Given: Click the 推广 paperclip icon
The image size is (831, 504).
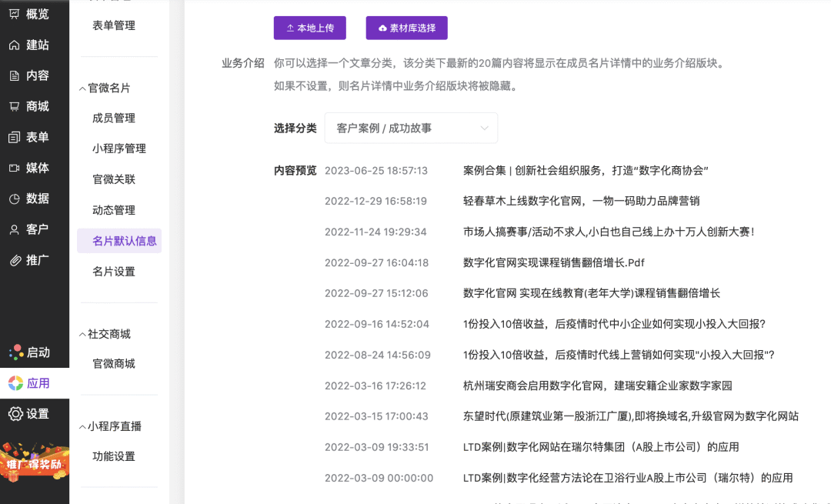Looking at the screenshot, I should click(15, 260).
